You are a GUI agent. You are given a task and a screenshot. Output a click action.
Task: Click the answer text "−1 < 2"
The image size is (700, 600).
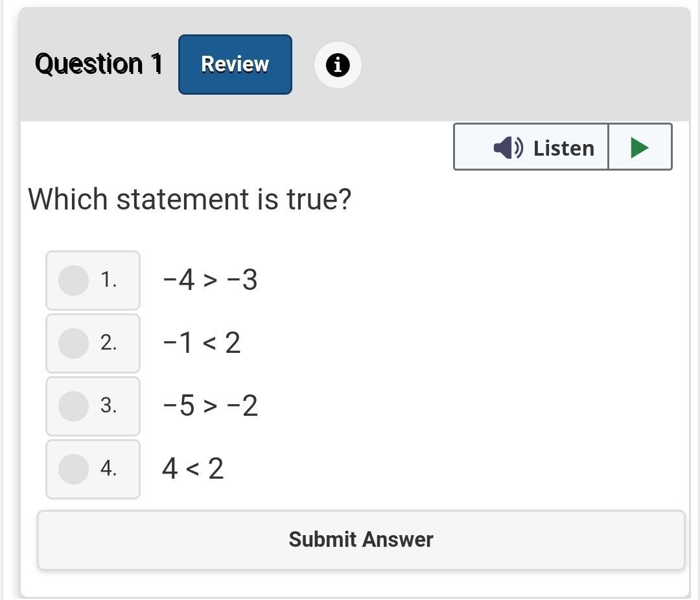click(202, 343)
